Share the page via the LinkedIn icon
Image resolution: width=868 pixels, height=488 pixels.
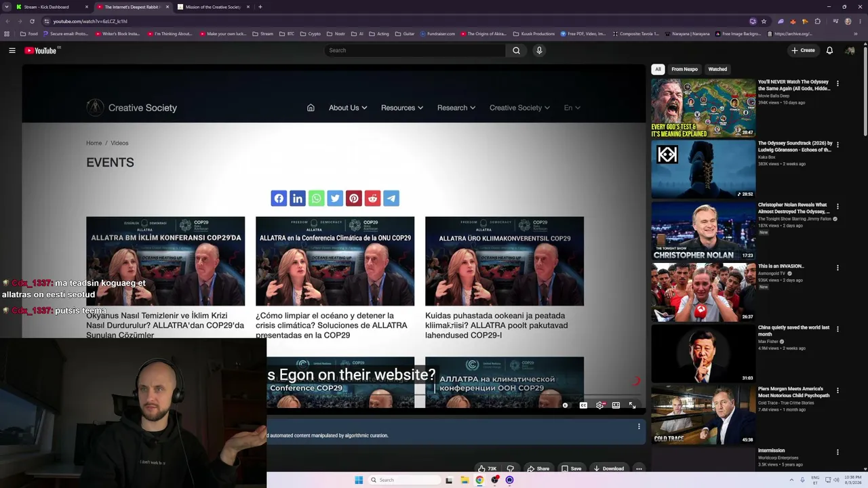point(298,198)
